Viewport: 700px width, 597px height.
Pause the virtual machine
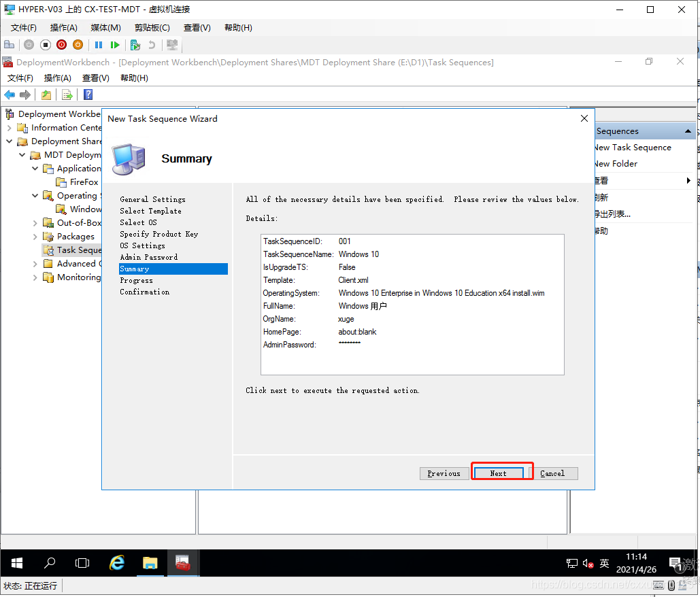click(x=99, y=45)
